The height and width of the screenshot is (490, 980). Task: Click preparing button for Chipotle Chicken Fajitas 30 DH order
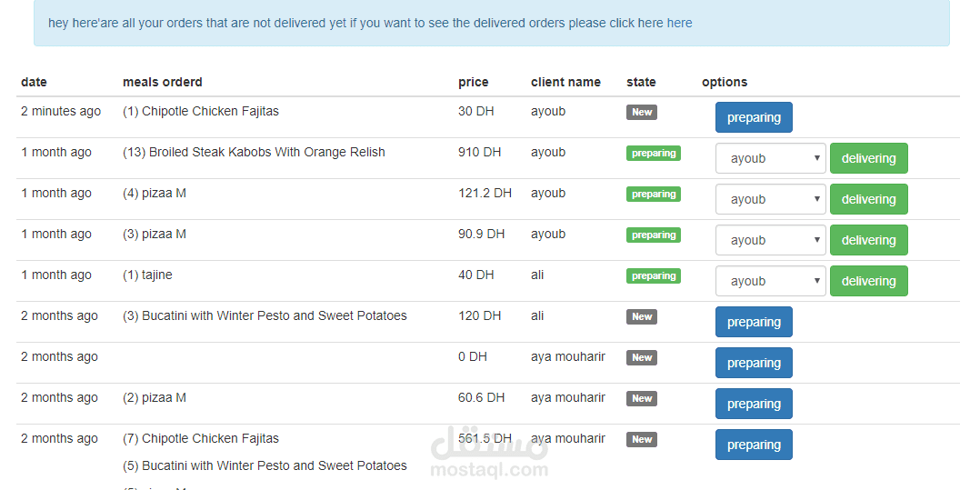tap(754, 117)
